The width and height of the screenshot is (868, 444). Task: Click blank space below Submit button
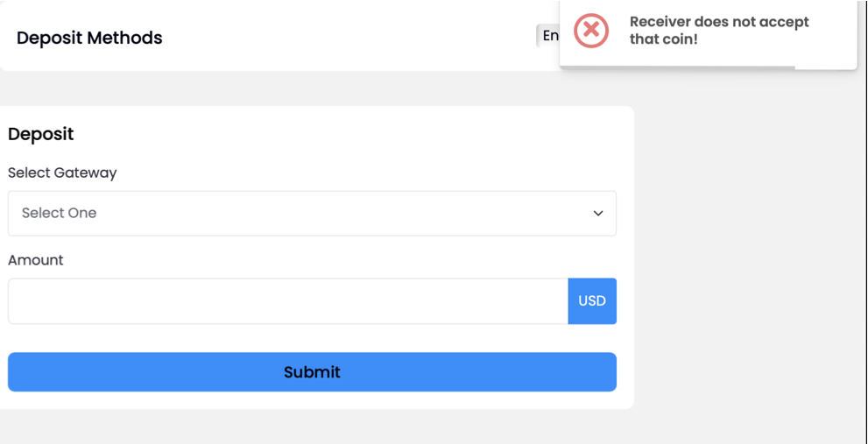(x=312, y=400)
